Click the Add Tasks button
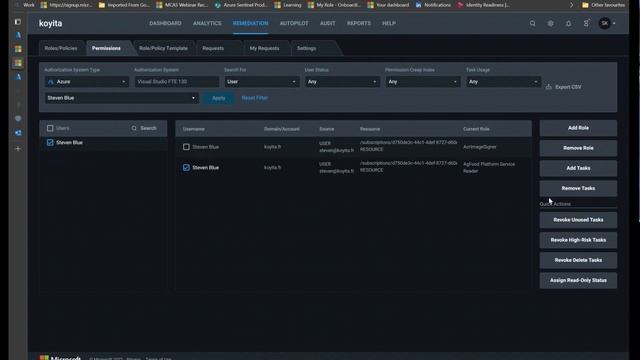 coord(578,168)
